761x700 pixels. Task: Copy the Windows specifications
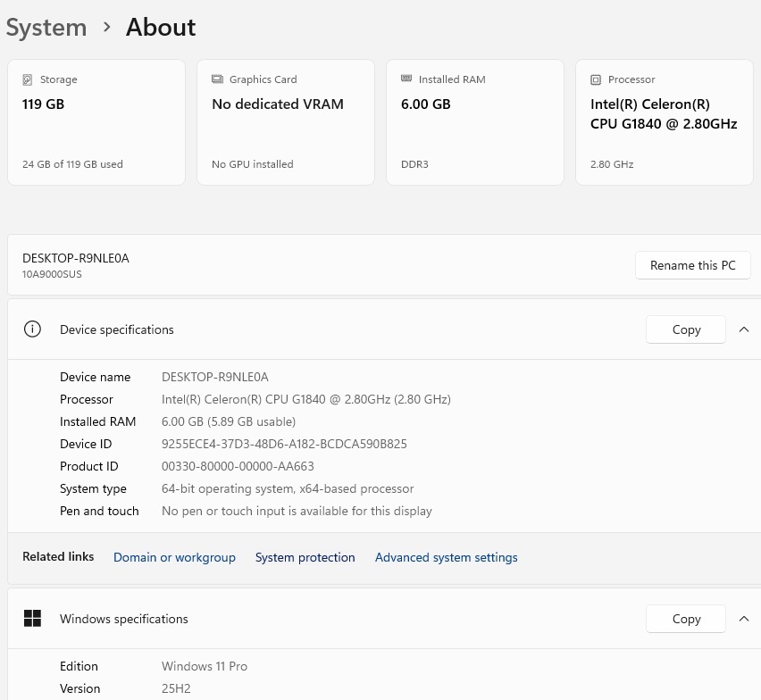tap(686, 619)
